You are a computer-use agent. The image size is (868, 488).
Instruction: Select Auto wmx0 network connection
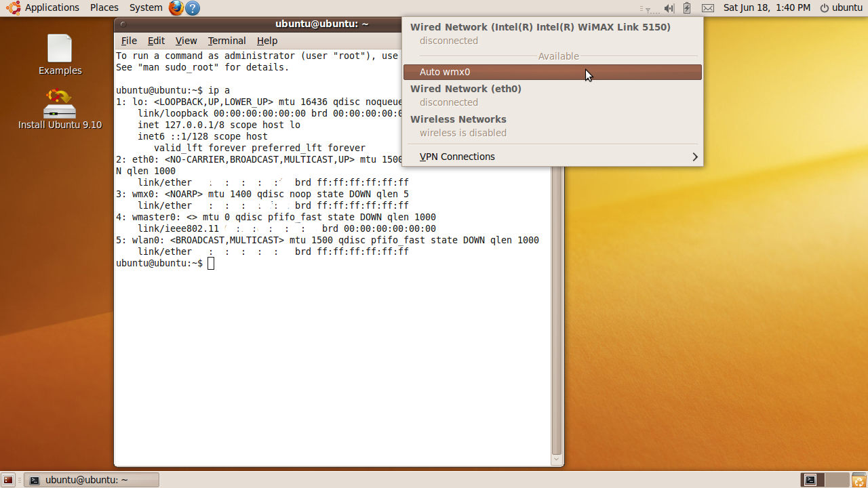552,72
